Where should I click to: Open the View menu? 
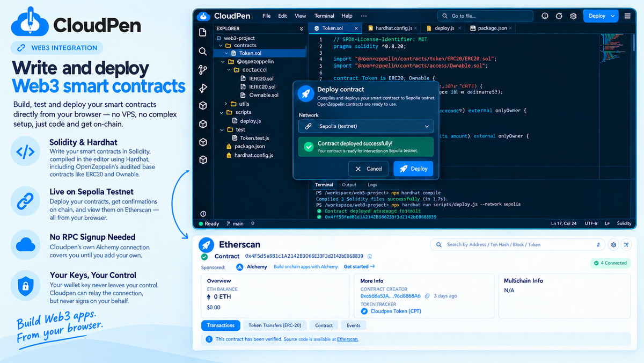coord(301,16)
